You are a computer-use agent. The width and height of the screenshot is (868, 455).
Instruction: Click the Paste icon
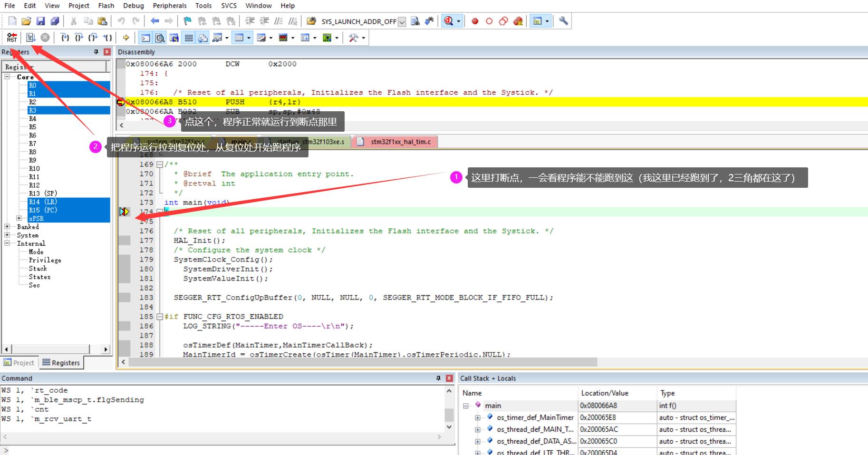pyautogui.click(x=102, y=21)
